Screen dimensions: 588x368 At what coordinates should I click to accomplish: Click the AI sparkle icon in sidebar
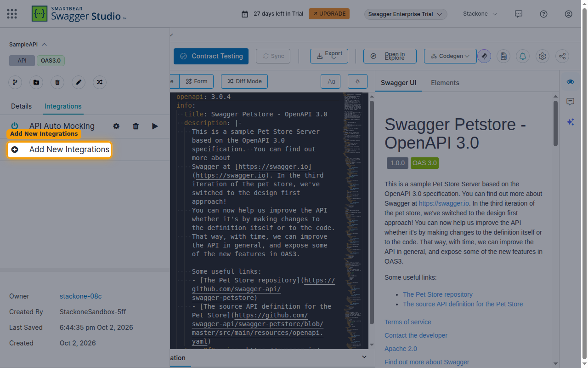(x=571, y=122)
